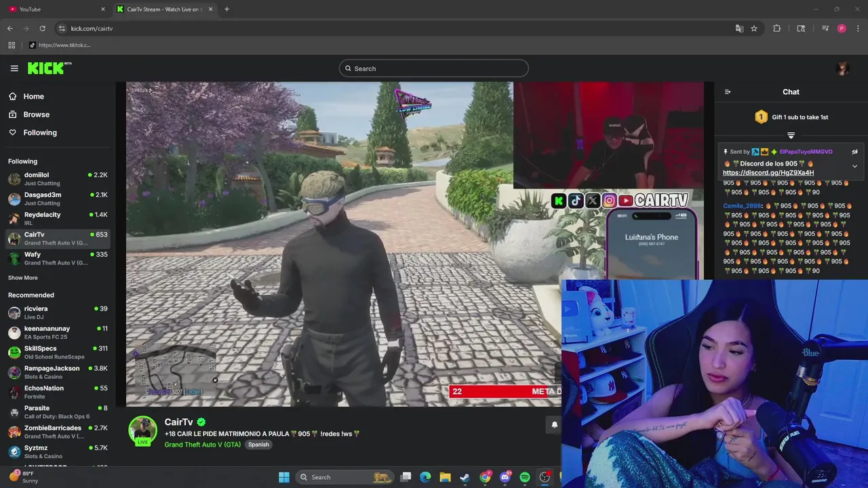
Task: Launch Steam from the taskbar
Action: pyautogui.click(x=465, y=477)
